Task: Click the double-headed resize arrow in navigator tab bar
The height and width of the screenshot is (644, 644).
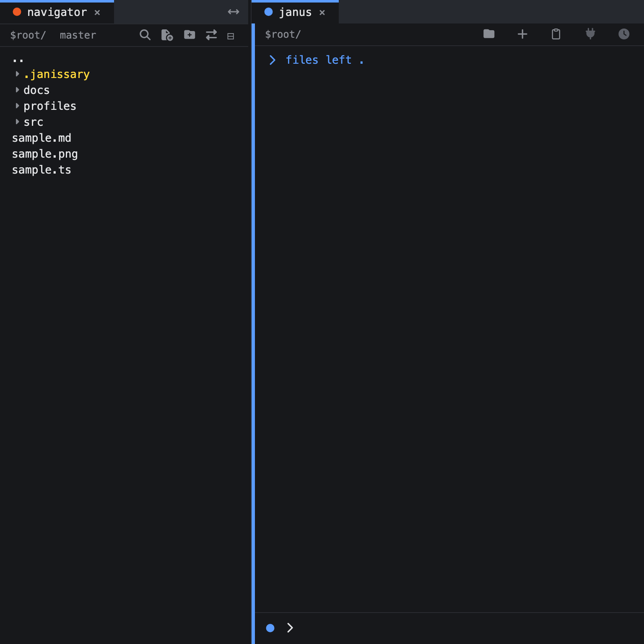Action: [234, 12]
